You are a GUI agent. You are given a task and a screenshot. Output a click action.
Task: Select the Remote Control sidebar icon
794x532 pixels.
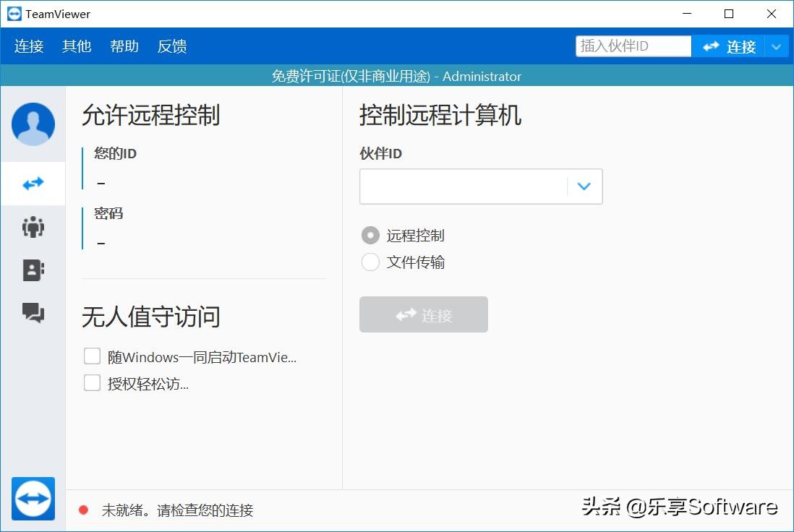[33, 183]
